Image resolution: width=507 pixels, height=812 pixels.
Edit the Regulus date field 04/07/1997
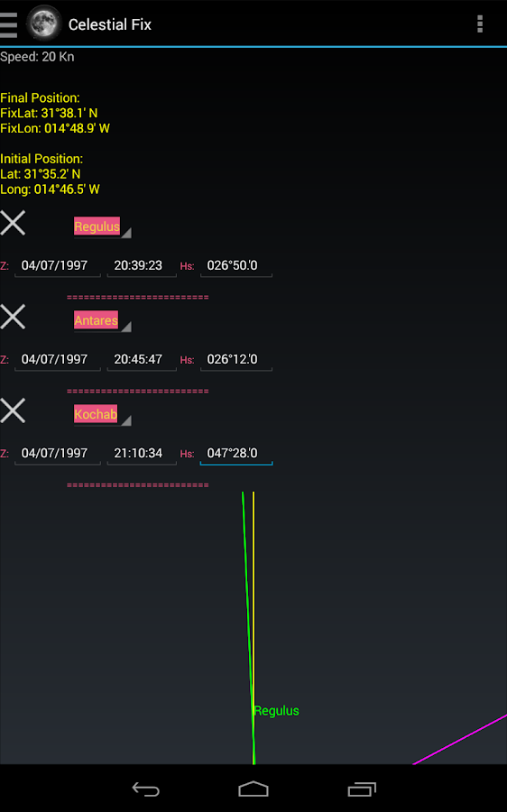click(x=58, y=265)
